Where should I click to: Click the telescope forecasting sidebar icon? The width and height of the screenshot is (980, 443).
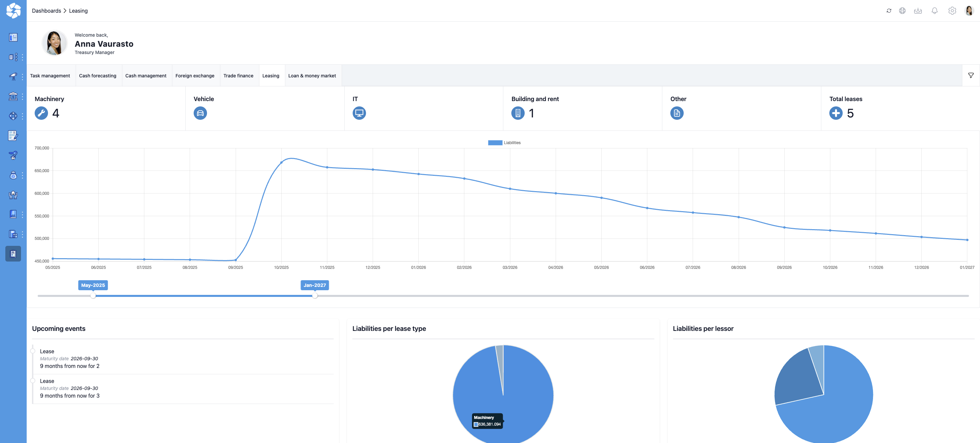(x=13, y=76)
